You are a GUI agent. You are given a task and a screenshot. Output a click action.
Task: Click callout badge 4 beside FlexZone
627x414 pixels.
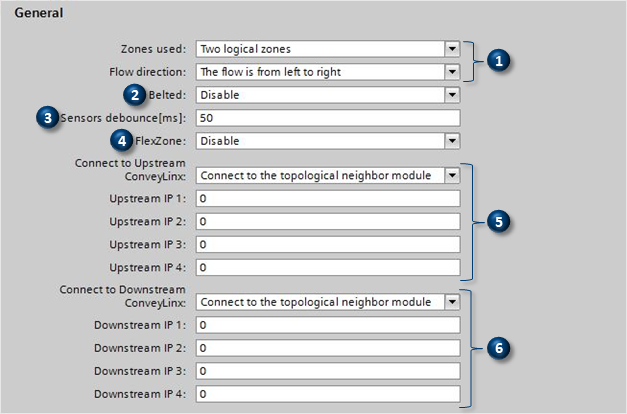click(x=120, y=141)
